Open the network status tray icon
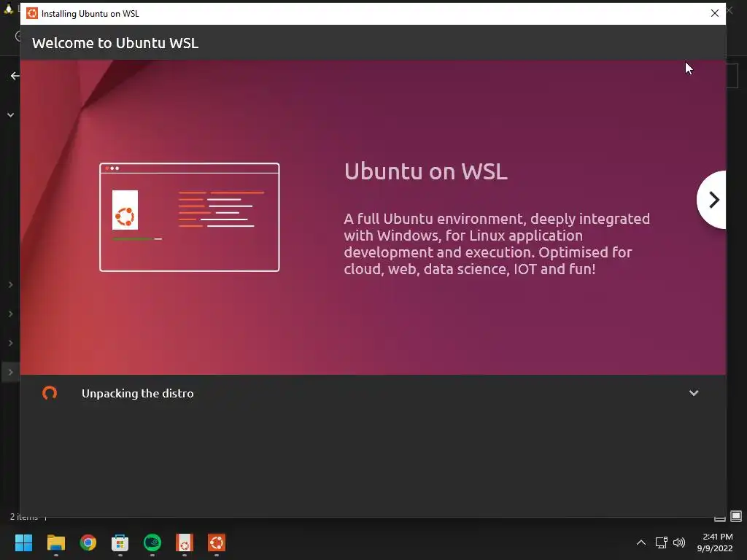Screen dimensions: 747x560 click(661, 542)
